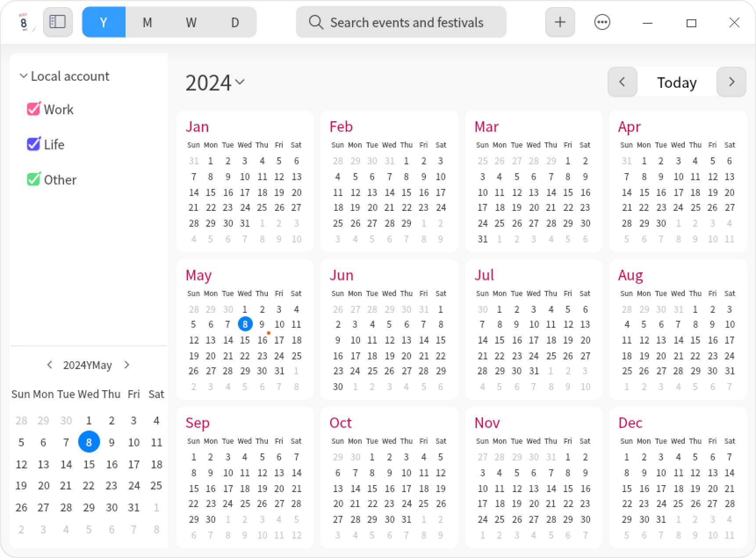
Task: Select 31 in the Oct grid
Action: click(x=406, y=519)
